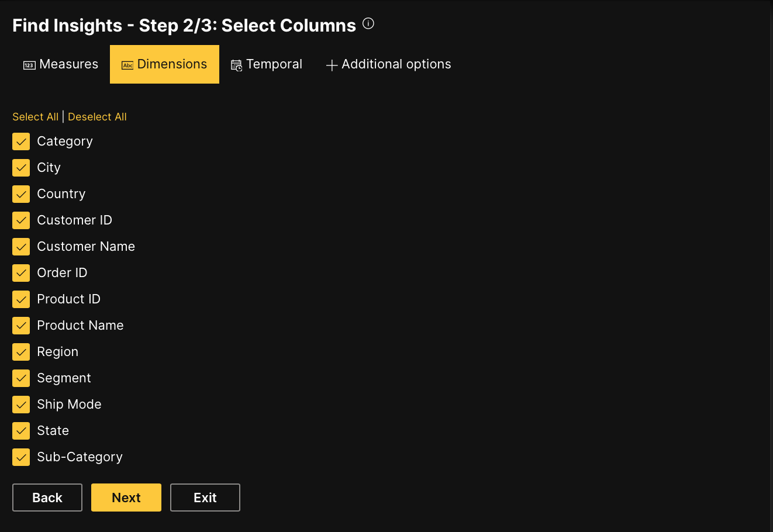Click the Back button
This screenshot has height=532, width=773.
click(x=47, y=498)
